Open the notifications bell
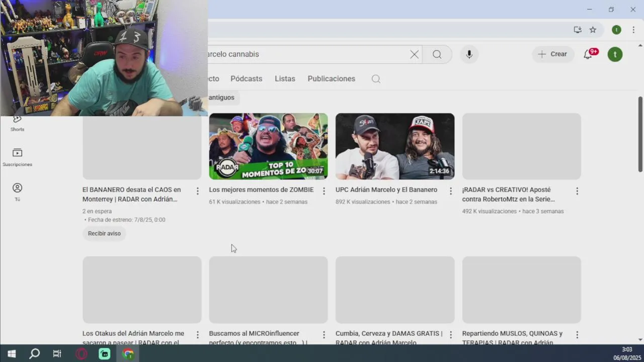Screen dimensions: 644x362 tap(589, 54)
